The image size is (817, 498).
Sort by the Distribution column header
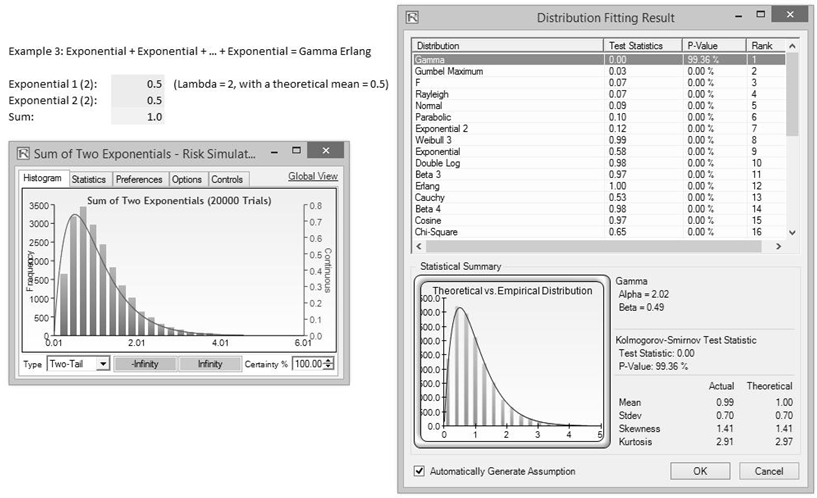(x=508, y=46)
